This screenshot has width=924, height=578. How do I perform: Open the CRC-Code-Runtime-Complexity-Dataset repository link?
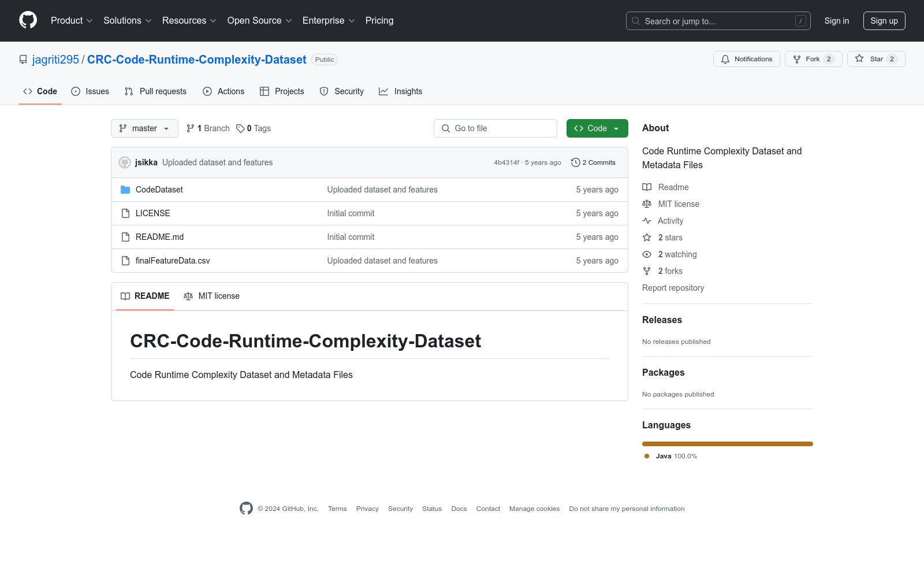(197, 60)
